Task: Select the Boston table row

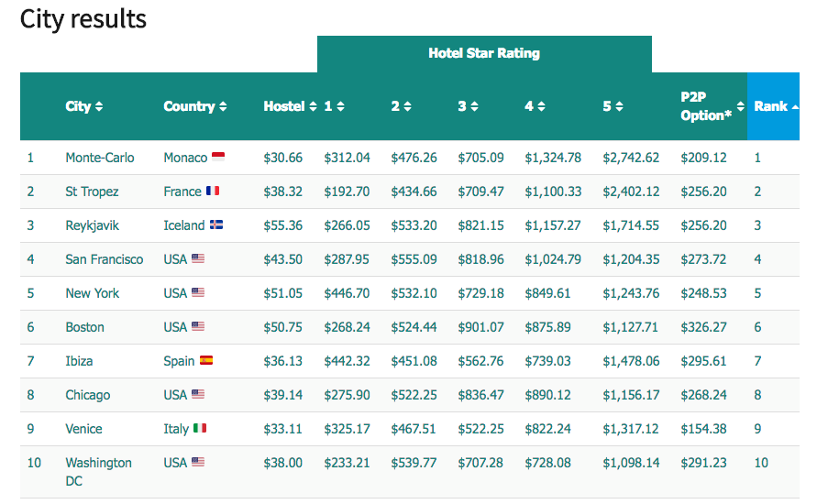Action: (410, 327)
